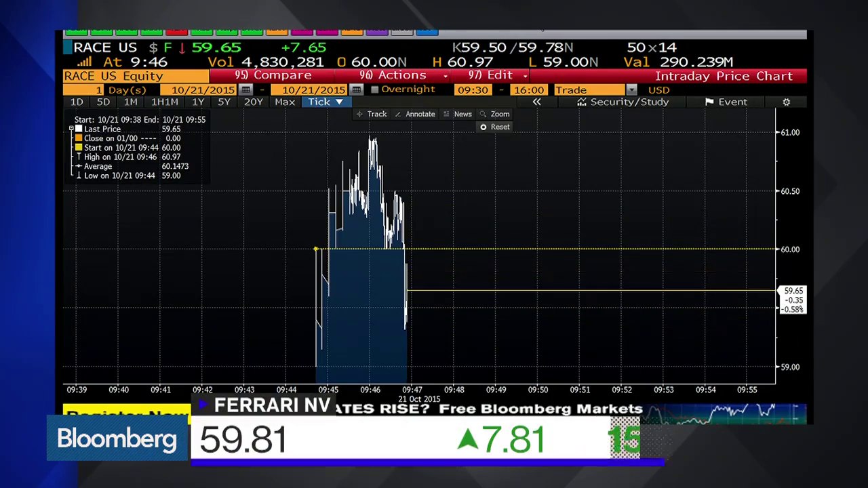The image size is (868, 488).
Task: Enable the Track crosshair tool
Action: click(372, 114)
